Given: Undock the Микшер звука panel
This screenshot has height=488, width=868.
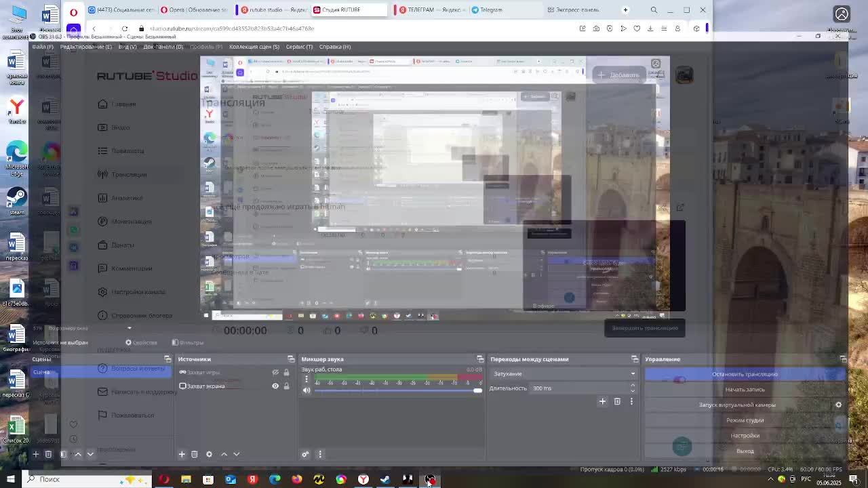Looking at the screenshot, I should point(480,359).
